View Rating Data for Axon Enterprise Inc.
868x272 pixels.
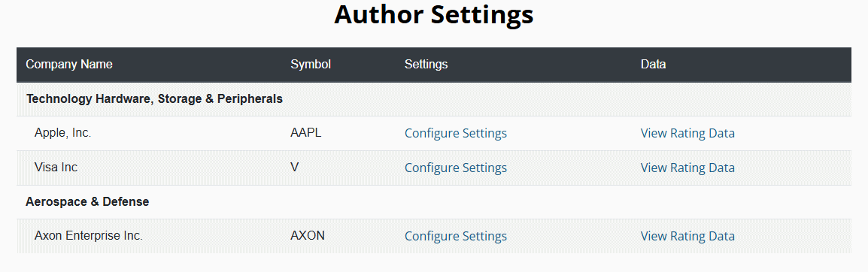coord(687,236)
